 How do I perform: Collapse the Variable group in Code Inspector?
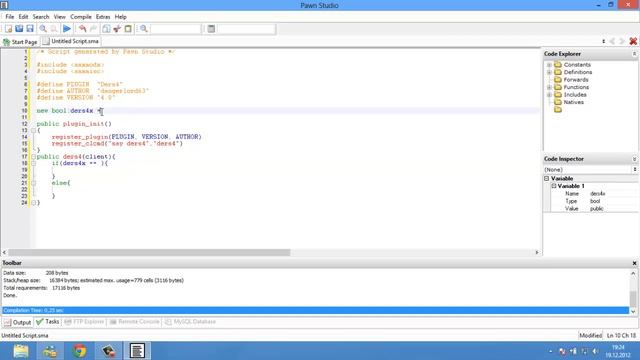click(547, 178)
